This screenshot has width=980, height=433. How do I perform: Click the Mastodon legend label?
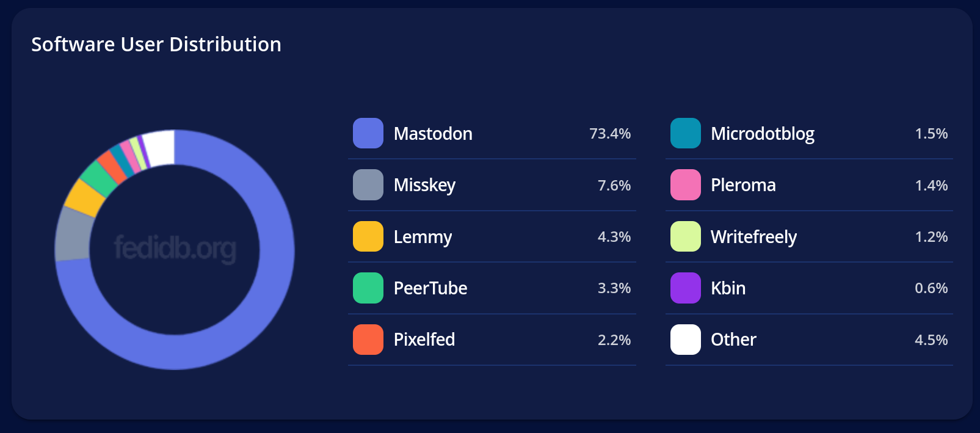[433, 134]
